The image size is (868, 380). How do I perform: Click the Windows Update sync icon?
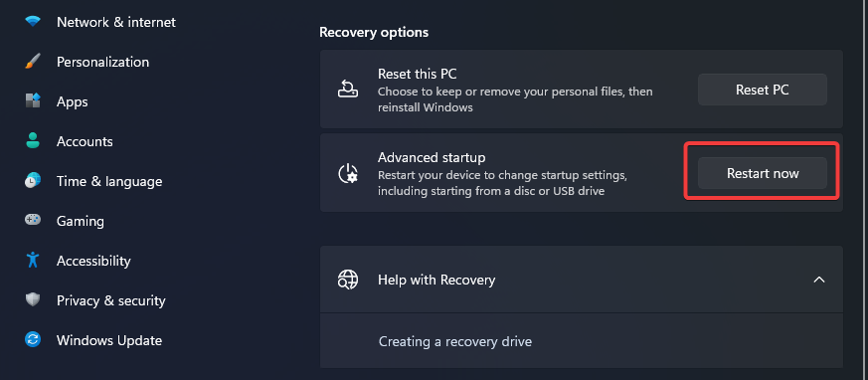[33, 339]
